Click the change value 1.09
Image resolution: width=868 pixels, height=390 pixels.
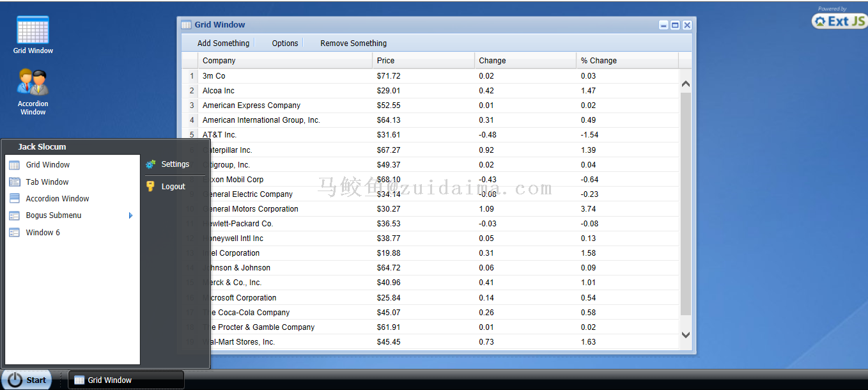click(x=486, y=209)
